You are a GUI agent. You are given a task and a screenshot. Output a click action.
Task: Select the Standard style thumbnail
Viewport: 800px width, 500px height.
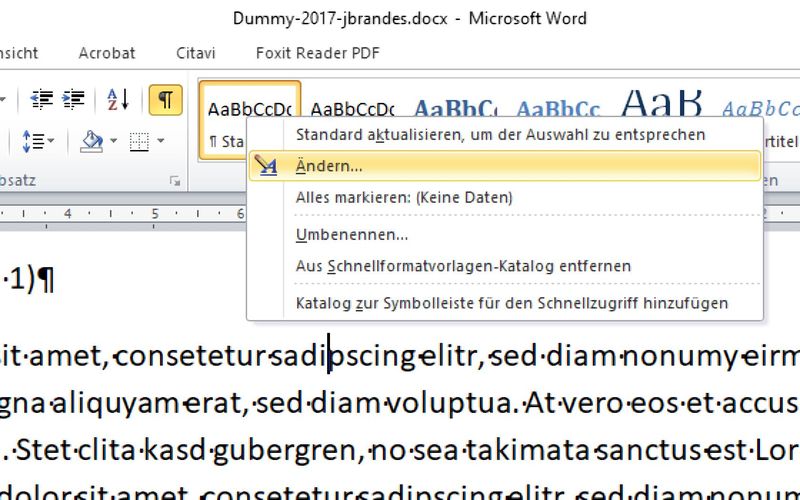[x=249, y=120]
